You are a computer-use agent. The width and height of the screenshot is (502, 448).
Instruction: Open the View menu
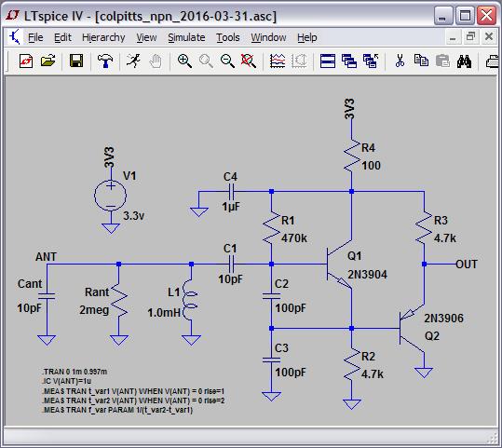coord(146,37)
